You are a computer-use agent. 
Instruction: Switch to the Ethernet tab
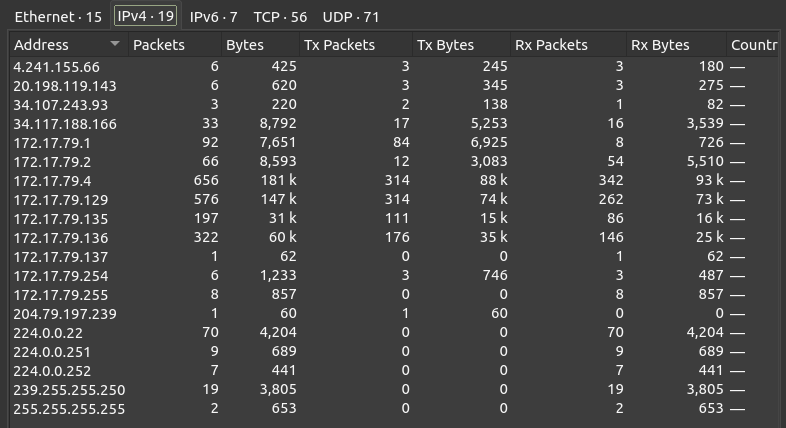click(58, 17)
